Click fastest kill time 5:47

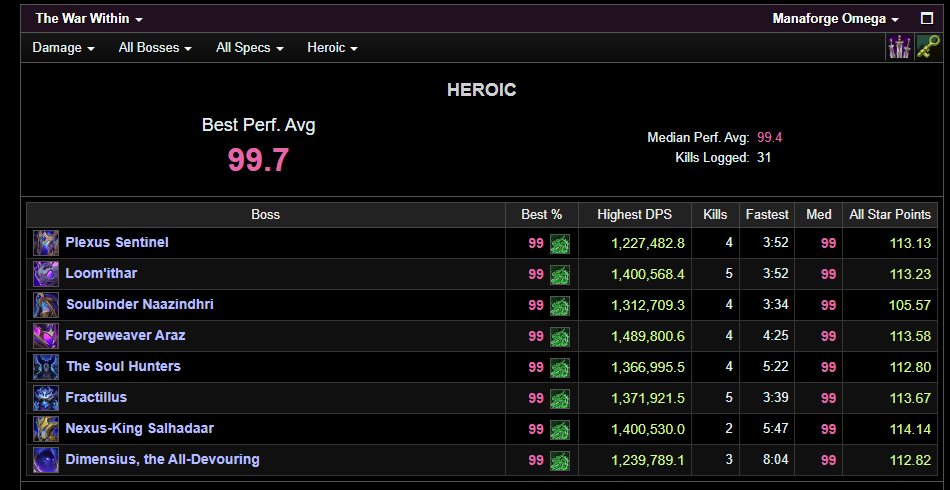coord(776,429)
